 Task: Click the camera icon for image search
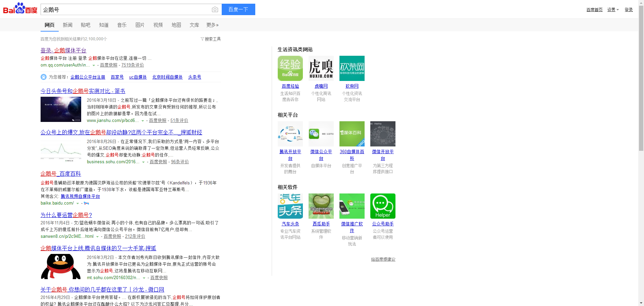coord(215,9)
